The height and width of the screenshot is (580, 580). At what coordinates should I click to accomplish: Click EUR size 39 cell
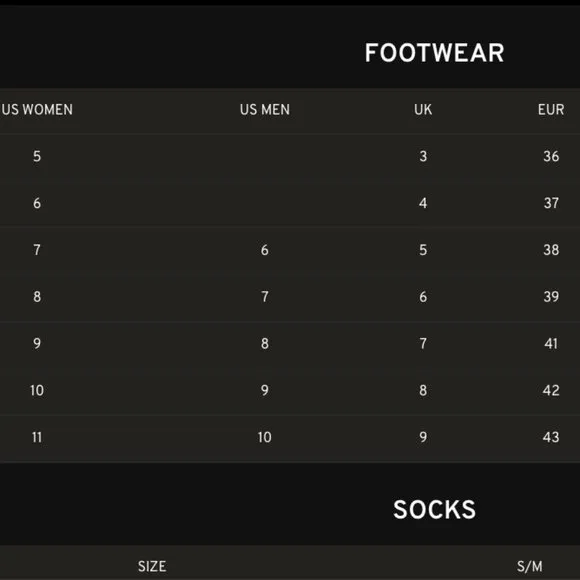(551, 297)
